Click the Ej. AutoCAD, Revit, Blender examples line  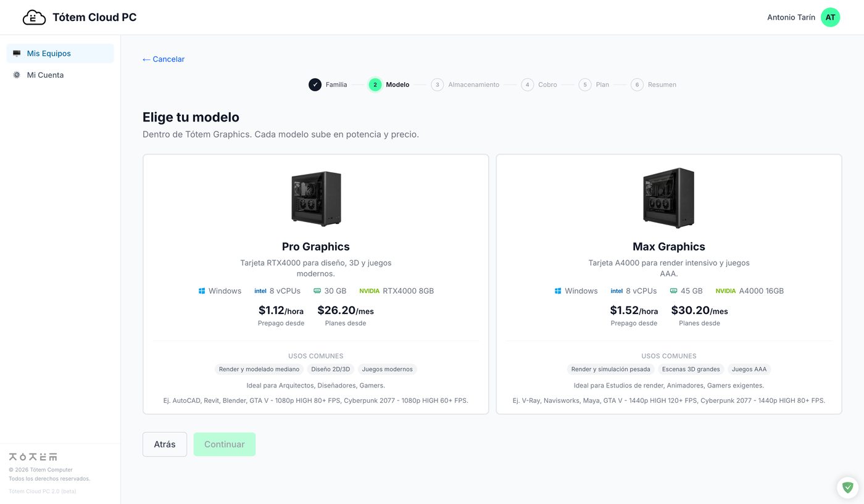click(316, 401)
